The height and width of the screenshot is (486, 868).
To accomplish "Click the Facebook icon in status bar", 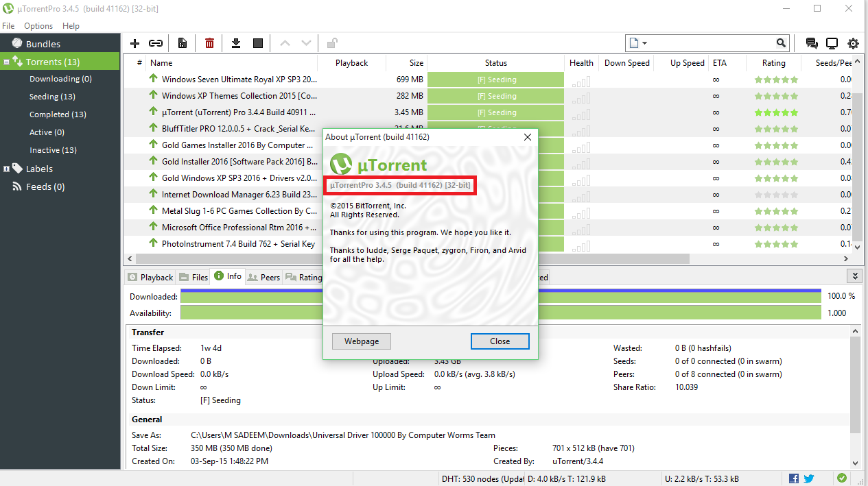I will click(794, 478).
